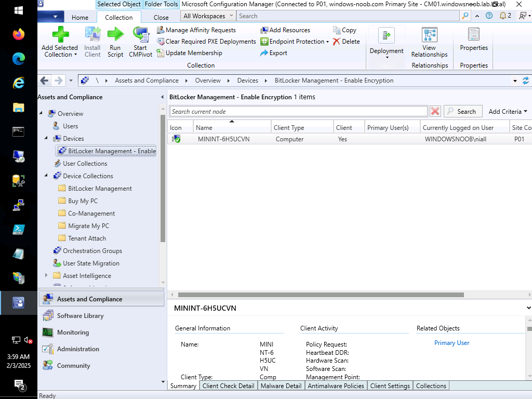Open Firefox from the taskbar
This screenshot has width=532, height=399.
[19, 34]
